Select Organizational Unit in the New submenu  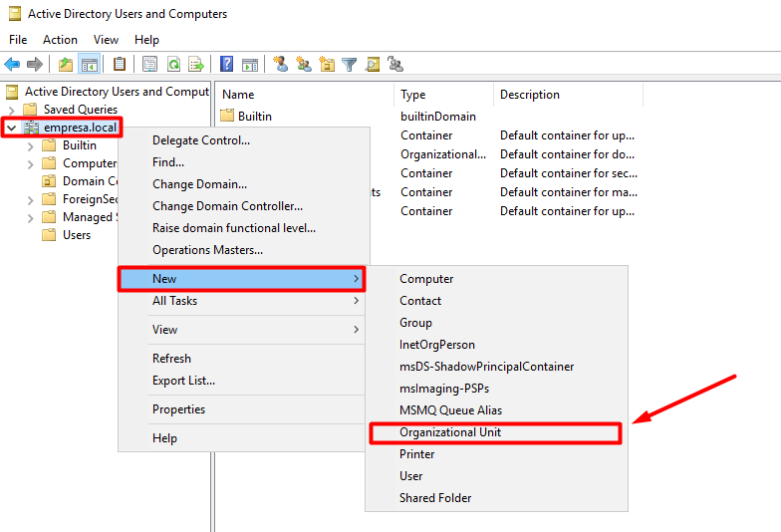pos(496,432)
